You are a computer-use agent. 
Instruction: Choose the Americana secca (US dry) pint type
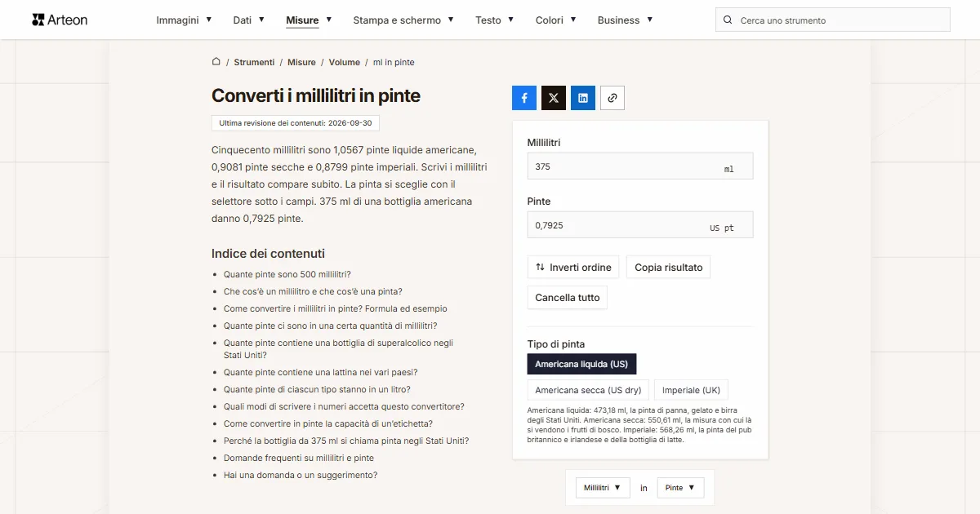pyautogui.click(x=588, y=390)
